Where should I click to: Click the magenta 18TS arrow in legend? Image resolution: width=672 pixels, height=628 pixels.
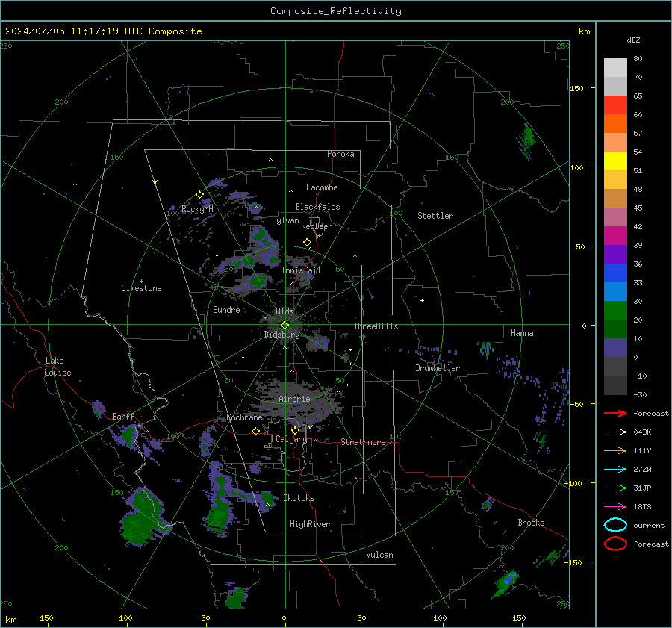click(615, 507)
